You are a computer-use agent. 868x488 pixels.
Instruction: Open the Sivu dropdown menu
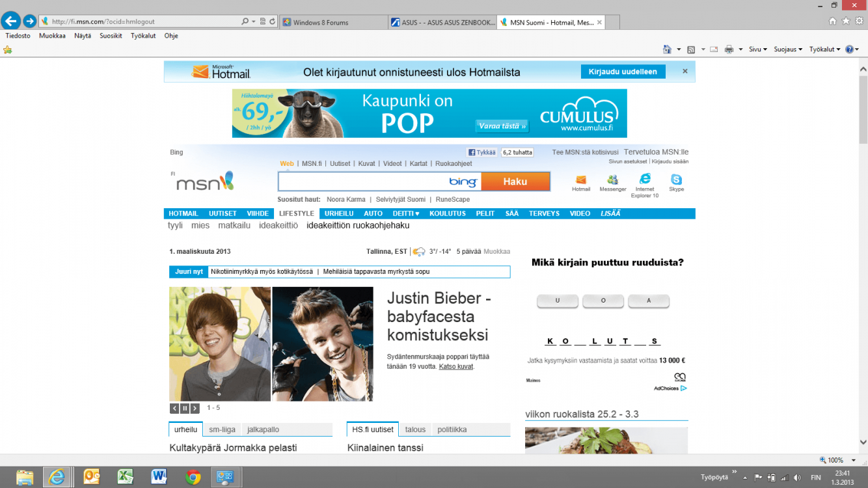pyautogui.click(x=758, y=49)
